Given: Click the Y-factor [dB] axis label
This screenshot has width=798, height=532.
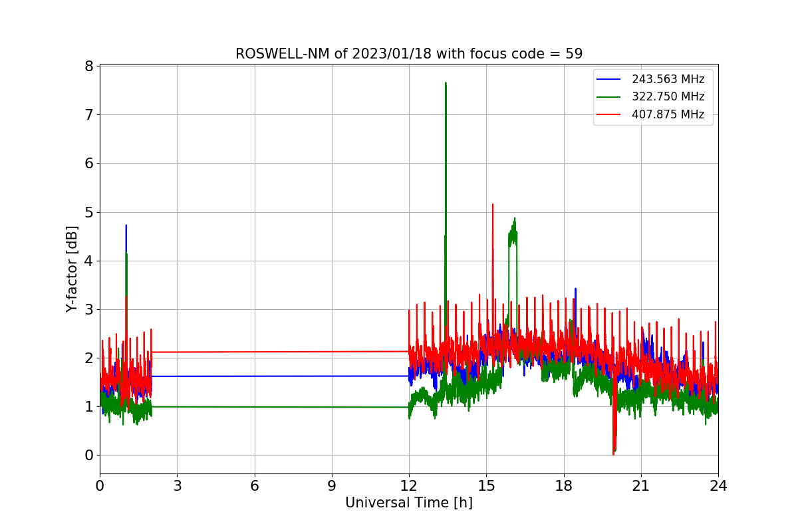Looking at the screenshot, I should tap(72, 269).
